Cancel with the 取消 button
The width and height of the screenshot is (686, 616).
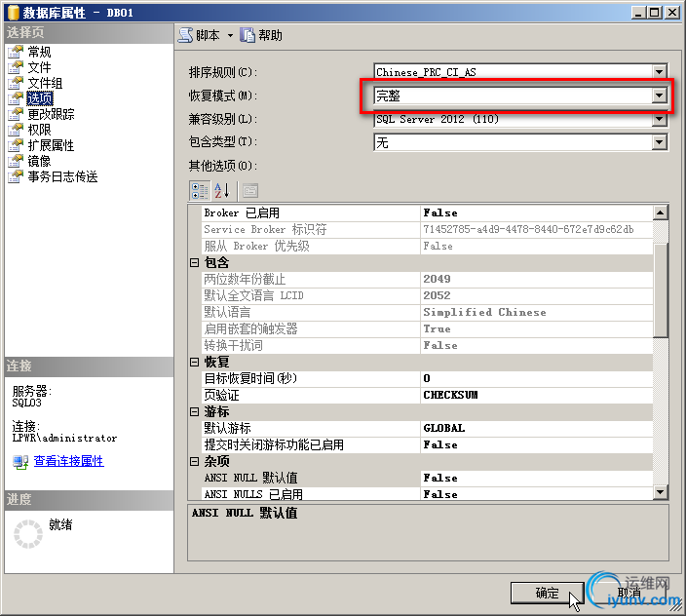pos(629,594)
